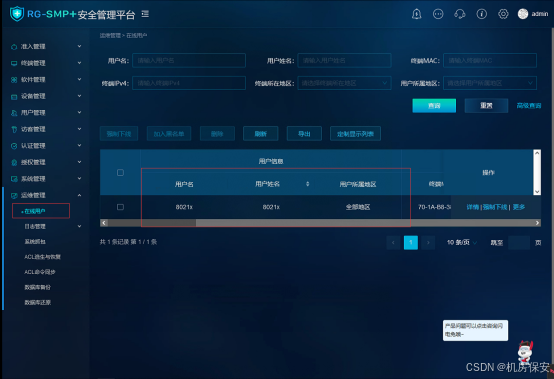Click the customer service headset icon
The height and width of the screenshot is (379, 554).
pyautogui.click(x=460, y=14)
